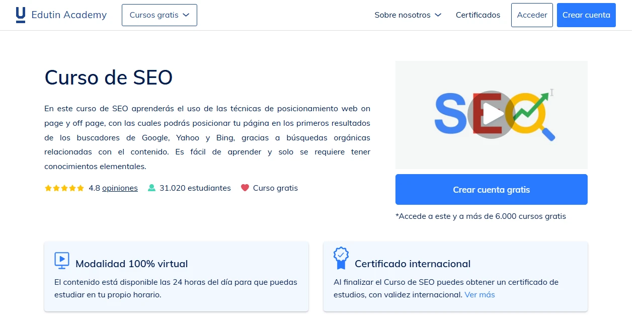Image resolution: width=644 pixels, height=322 pixels.
Task: Click the 31.020 estudiantes text
Action: pyautogui.click(x=195, y=188)
